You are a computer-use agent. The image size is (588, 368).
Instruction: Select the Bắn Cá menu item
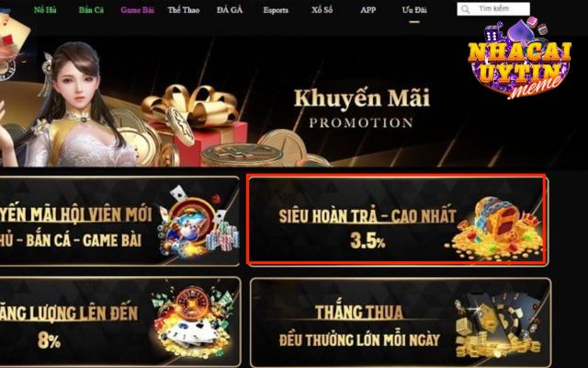point(91,10)
